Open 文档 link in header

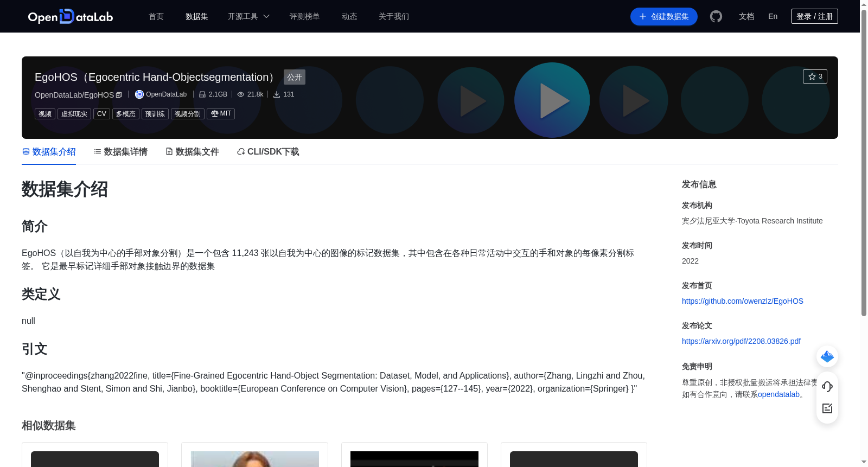pyautogui.click(x=746, y=17)
